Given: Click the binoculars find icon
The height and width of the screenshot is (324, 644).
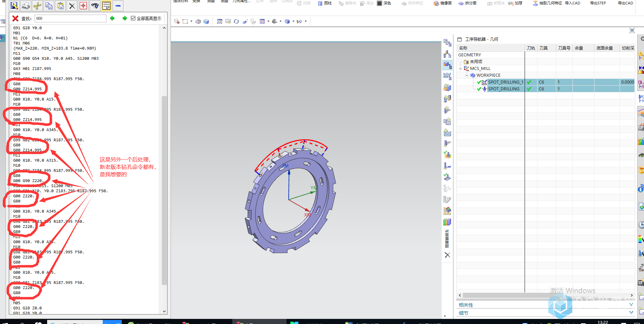Looking at the screenshot, I should [x=95, y=6].
